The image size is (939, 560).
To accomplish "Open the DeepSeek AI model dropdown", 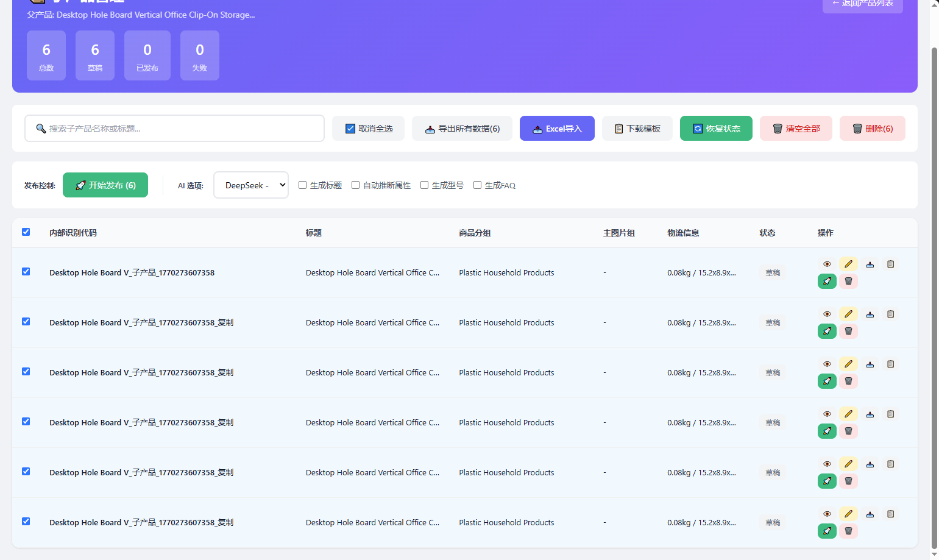I will click(251, 185).
